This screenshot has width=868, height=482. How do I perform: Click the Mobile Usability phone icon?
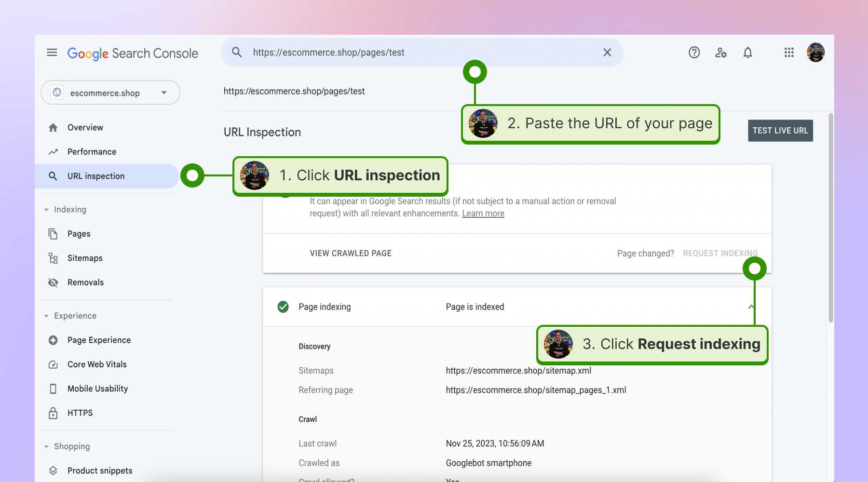click(x=53, y=388)
